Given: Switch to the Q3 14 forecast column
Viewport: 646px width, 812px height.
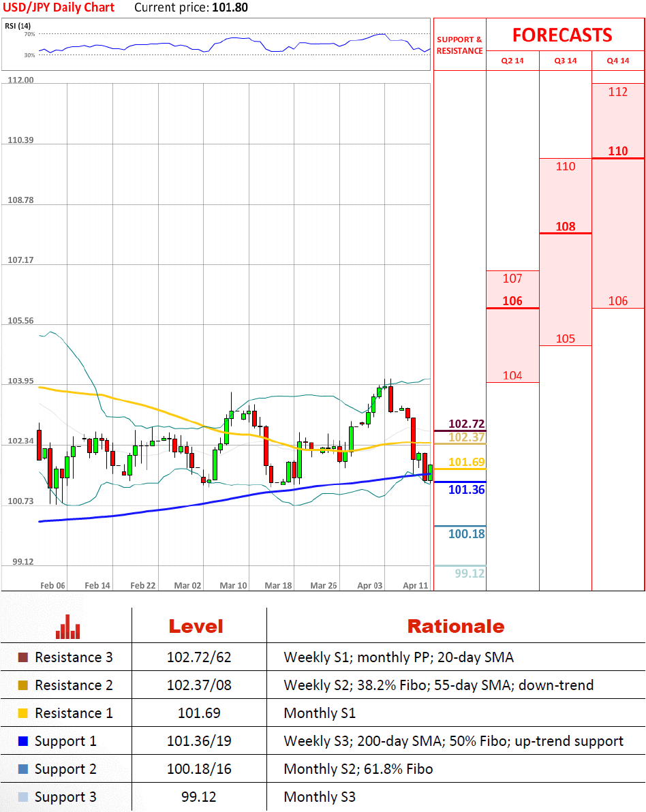Looking at the screenshot, I should (565, 61).
